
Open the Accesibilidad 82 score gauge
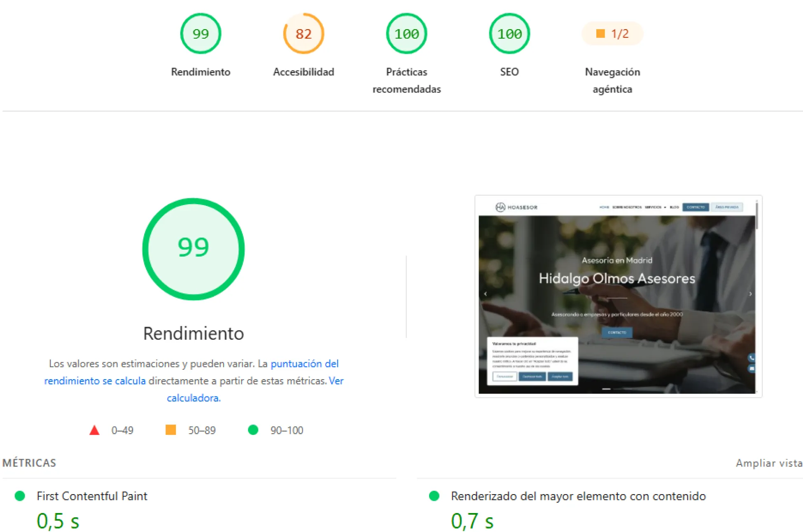pos(303,33)
